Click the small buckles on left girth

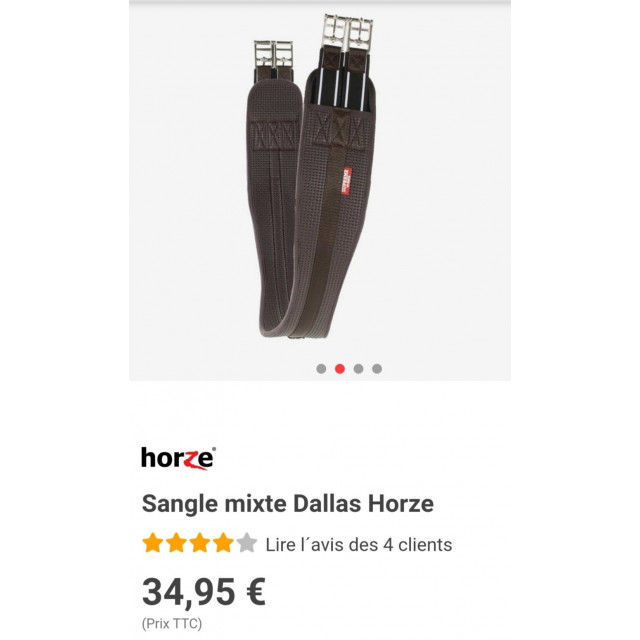coord(273,53)
